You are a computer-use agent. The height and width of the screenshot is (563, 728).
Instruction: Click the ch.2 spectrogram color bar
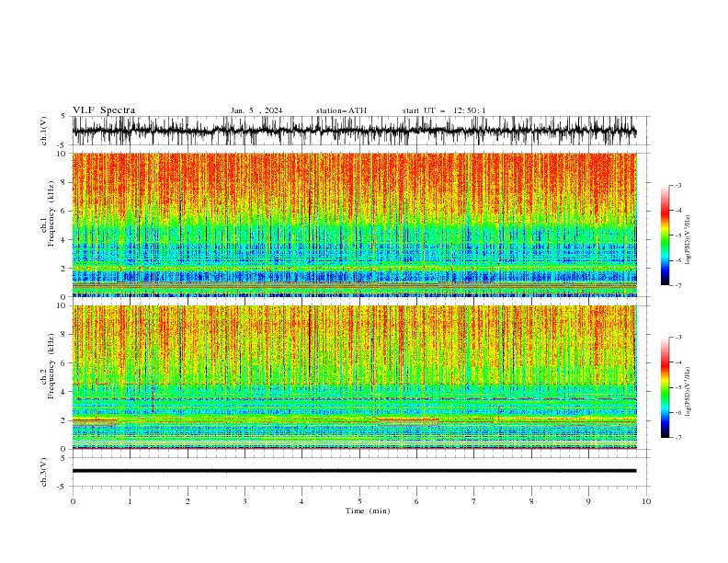click(665, 387)
